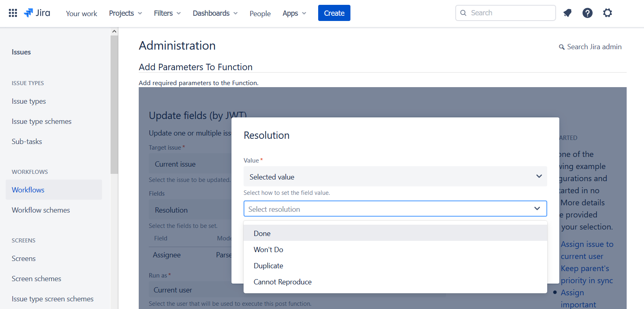Click the up arrow of sidebar scrollbar
The image size is (644, 309).
tap(115, 31)
